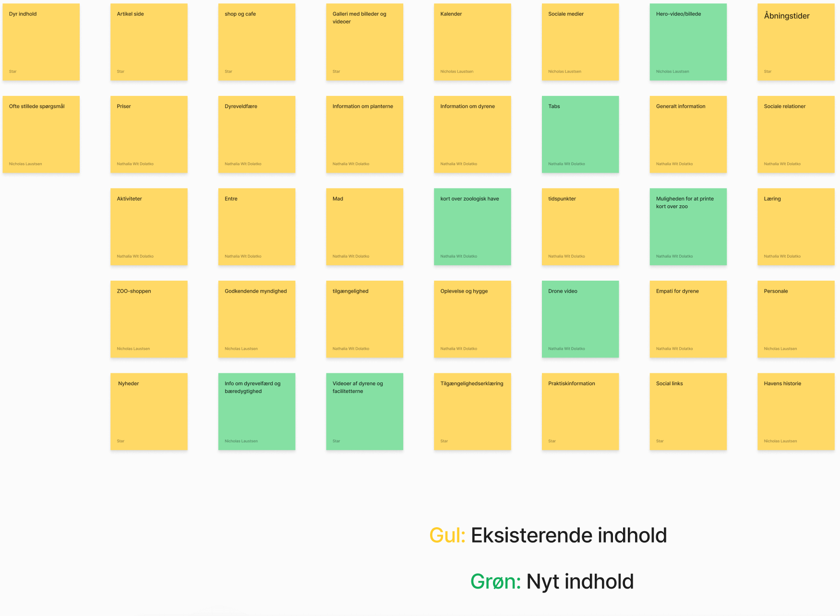Select the 'tilgængelighed' sticky note
The height and width of the screenshot is (616, 840).
(x=365, y=319)
